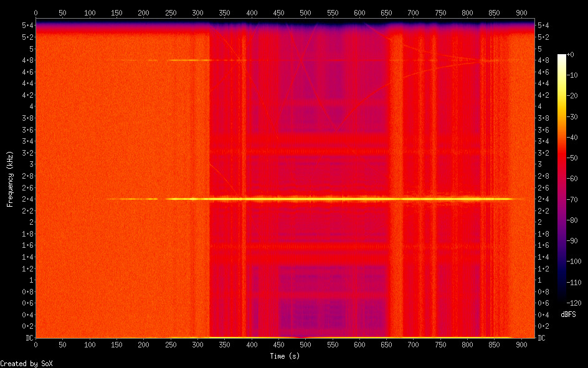This screenshot has width=588, height=368.
Task: Click the 500 tick on the bottom time axis
Action: pyautogui.click(x=305, y=344)
